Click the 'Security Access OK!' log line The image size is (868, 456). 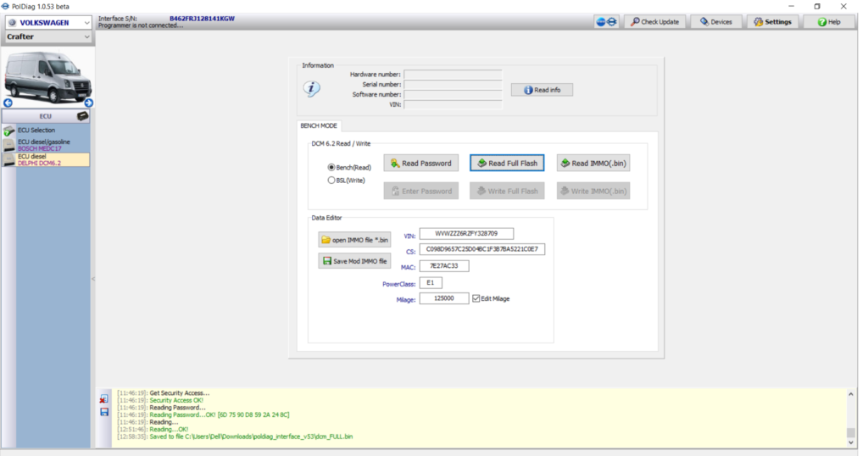point(160,400)
